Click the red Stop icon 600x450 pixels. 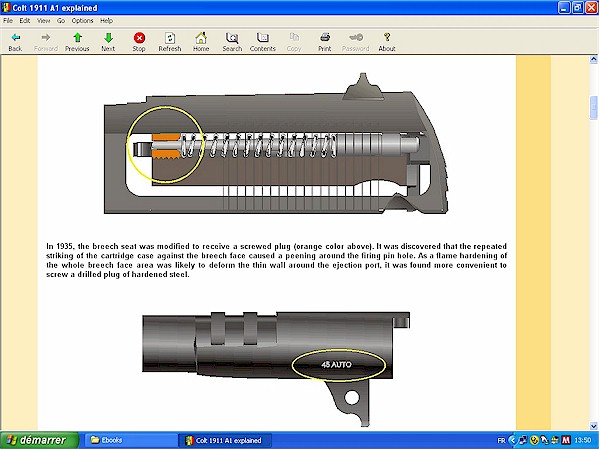(139, 38)
